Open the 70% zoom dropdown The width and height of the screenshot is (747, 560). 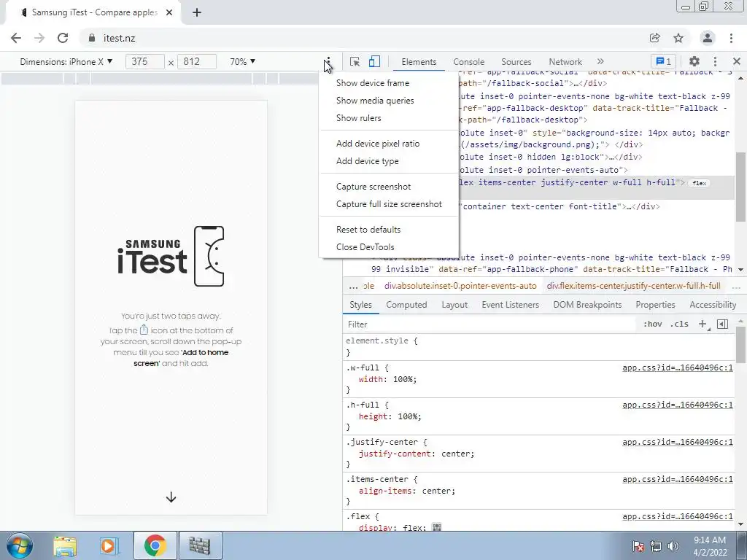click(x=242, y=61)
